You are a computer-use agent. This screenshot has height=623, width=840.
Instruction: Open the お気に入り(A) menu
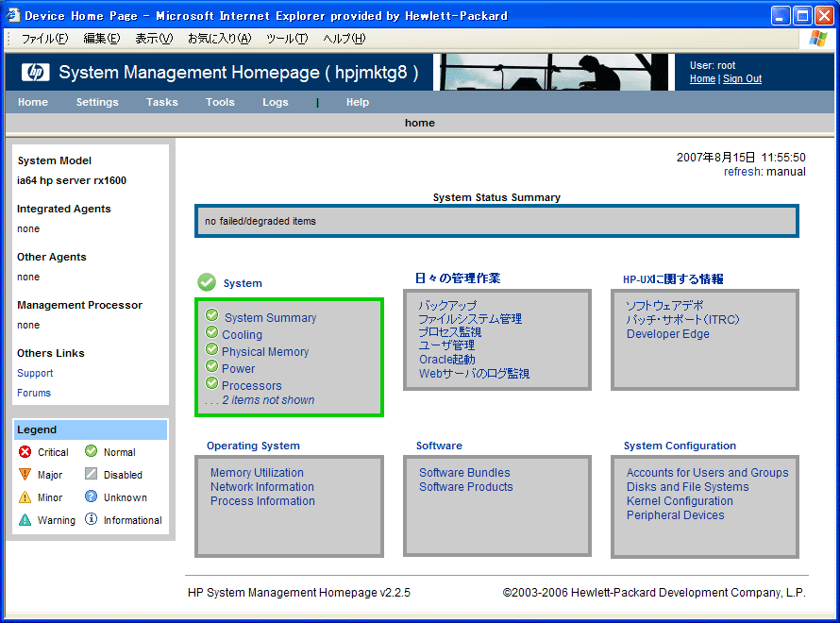[219, 39]
